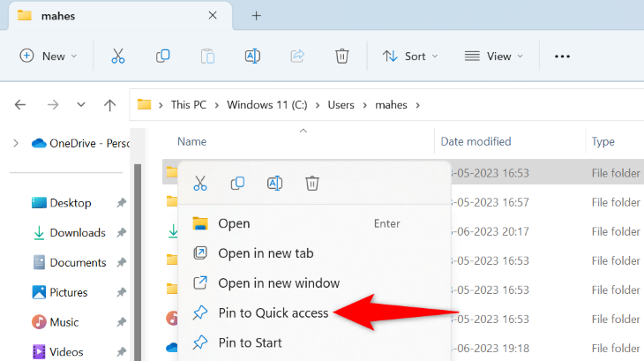Choose Open in new tab
This screenshot has width=644, height=361.
tap(266, 253)
